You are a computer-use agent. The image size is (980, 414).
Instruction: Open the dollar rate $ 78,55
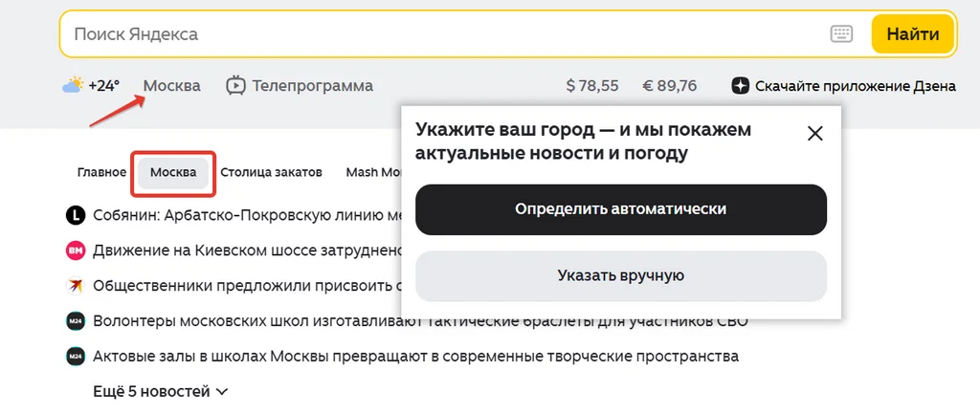591,85
